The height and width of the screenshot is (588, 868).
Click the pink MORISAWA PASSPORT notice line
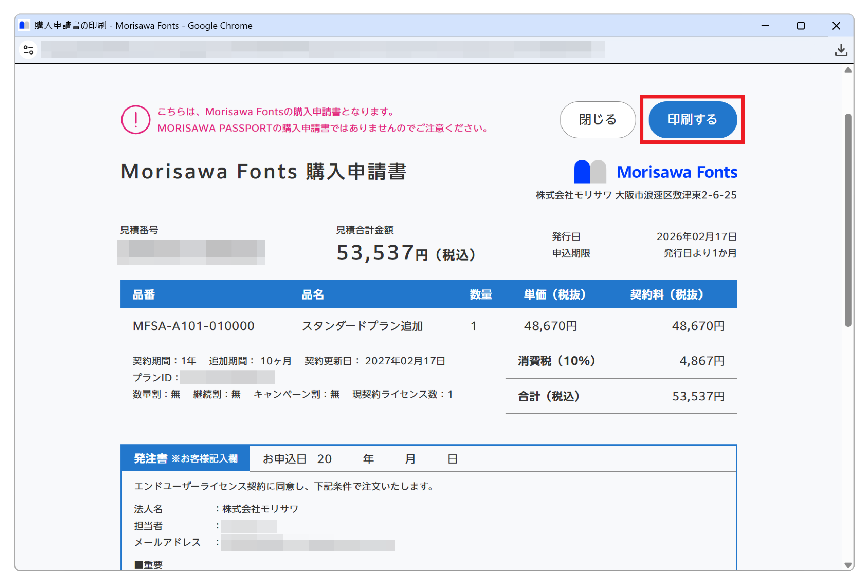click(x=323, y=128)
